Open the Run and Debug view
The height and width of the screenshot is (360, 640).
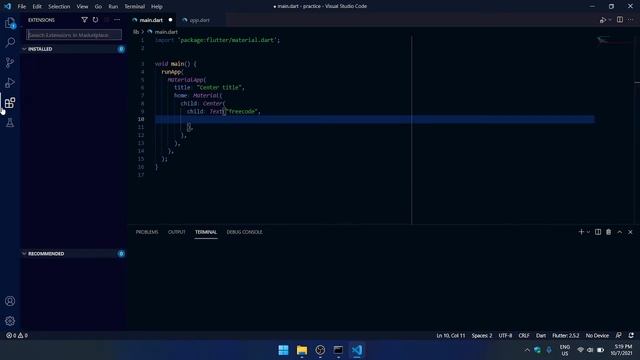click(10, 82)
